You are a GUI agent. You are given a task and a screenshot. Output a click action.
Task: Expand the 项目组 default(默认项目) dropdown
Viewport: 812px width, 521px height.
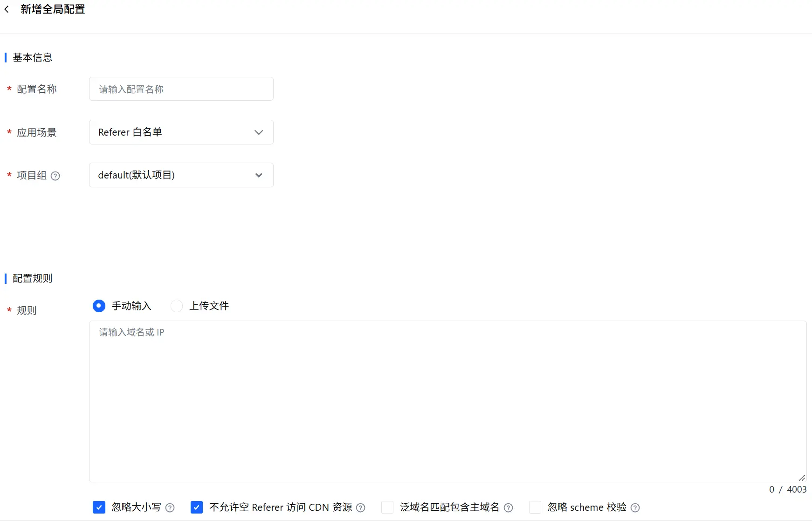181,175
